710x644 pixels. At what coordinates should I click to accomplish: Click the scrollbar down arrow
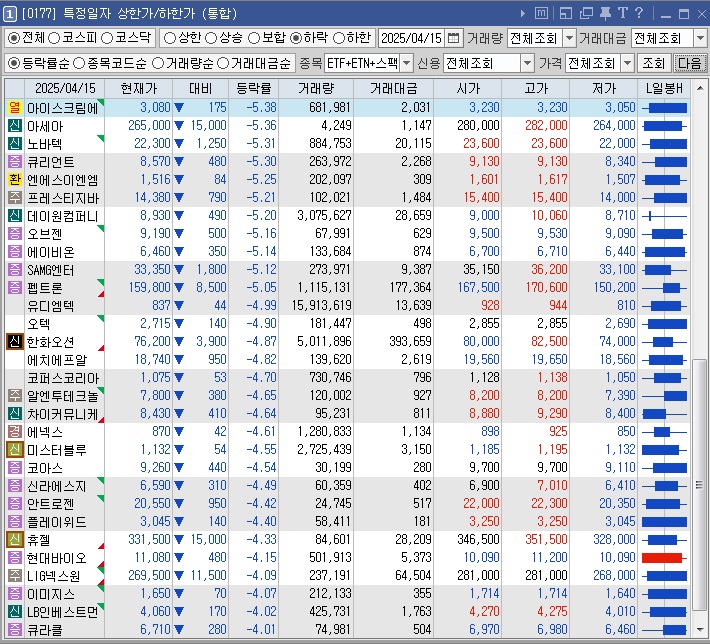click(700, 630)
